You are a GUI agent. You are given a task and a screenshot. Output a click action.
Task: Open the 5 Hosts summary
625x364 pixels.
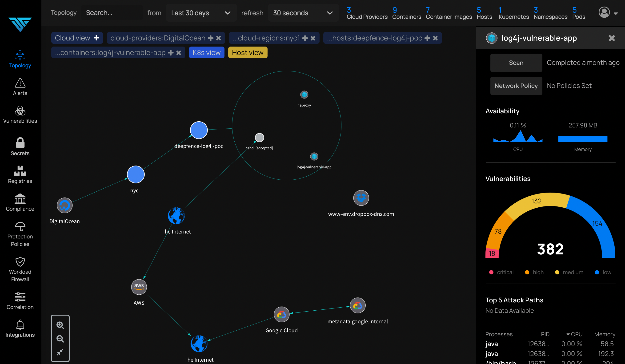[x=484, y=13]
